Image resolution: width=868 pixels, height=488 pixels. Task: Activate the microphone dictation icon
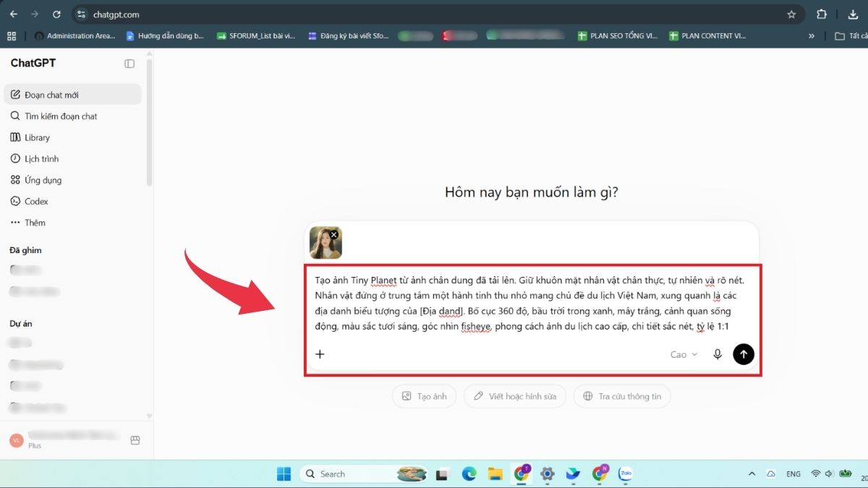(718, 354)
